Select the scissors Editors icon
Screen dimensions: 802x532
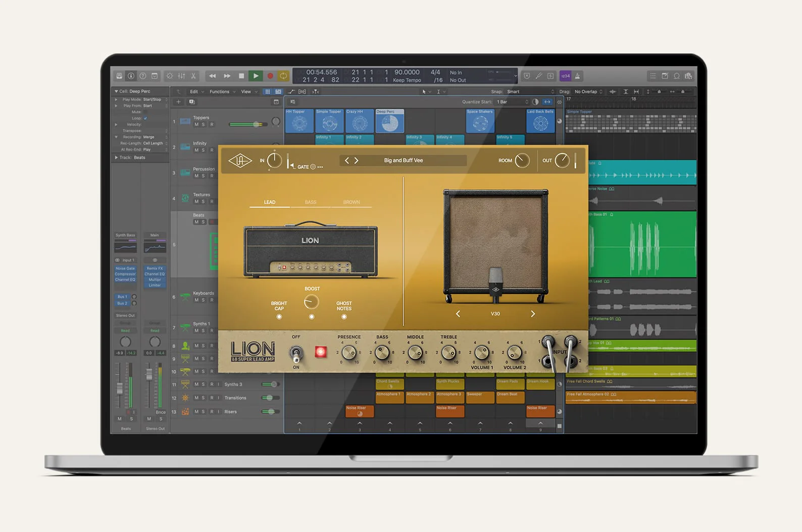pyautogui.click(x=193, y=76)
